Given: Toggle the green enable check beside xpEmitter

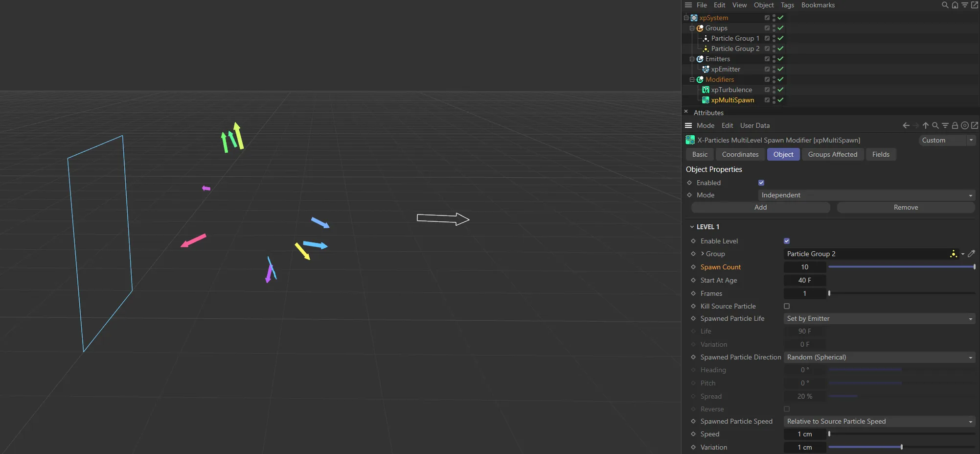Looking at the screenshot, I should tap(780, 69).
